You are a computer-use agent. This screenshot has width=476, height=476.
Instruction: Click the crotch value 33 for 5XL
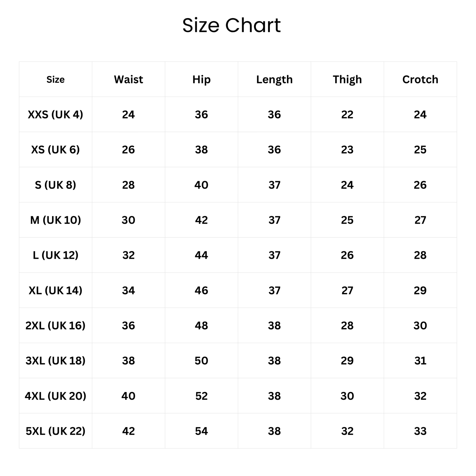point(420,431)
